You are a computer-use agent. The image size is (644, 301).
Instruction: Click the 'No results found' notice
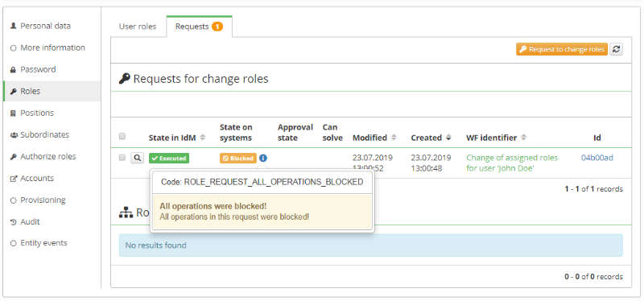point(371,245)
